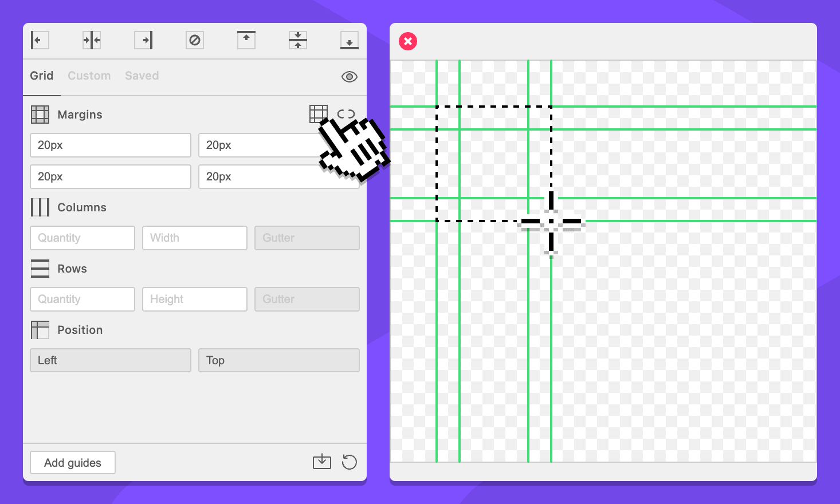
Task: Add vertical midpoint guide icon
Action: [x=92, y=40]
